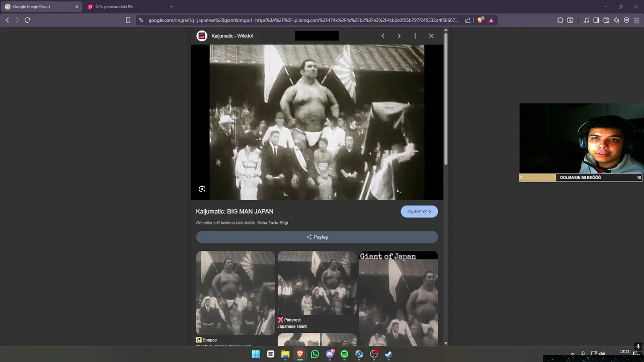The height and width of the screenshot is (362, 644).
Task: Go back with the browser back arrow
Action: tap(7, 20)
